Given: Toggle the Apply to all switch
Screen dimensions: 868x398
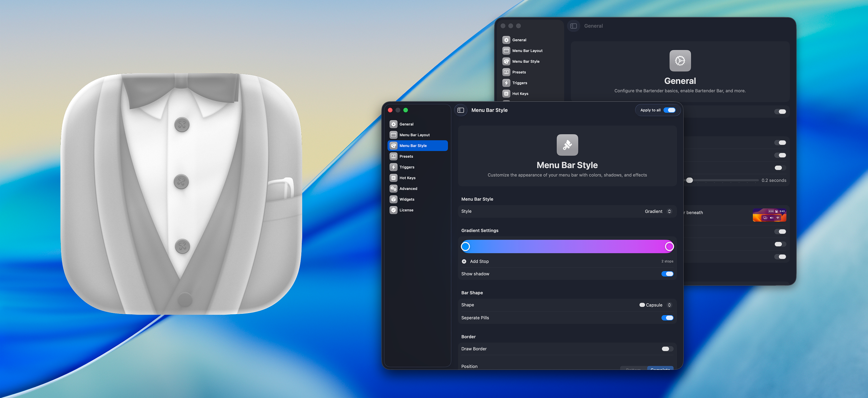Looking at the screenshot, I should pyautogui.click(x=669, y=110).
